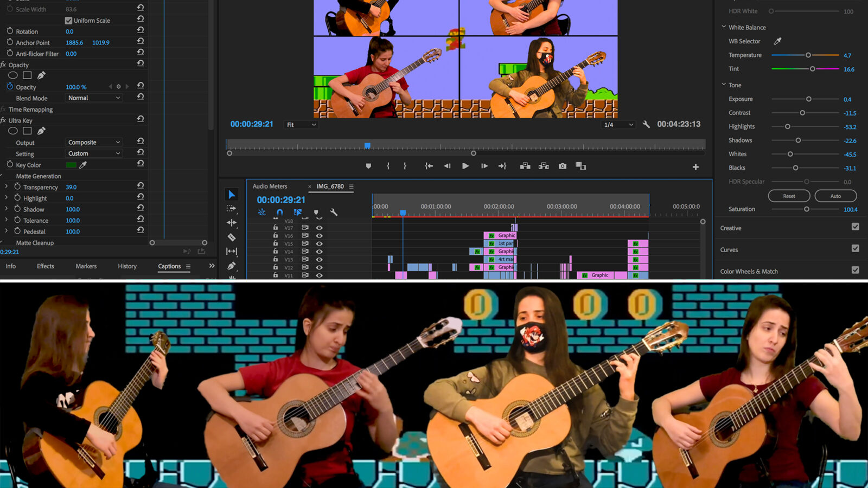The image size is (868, 488).
Task: Toggle Color Wheels & Match checkbox
Action: point(856,270)
